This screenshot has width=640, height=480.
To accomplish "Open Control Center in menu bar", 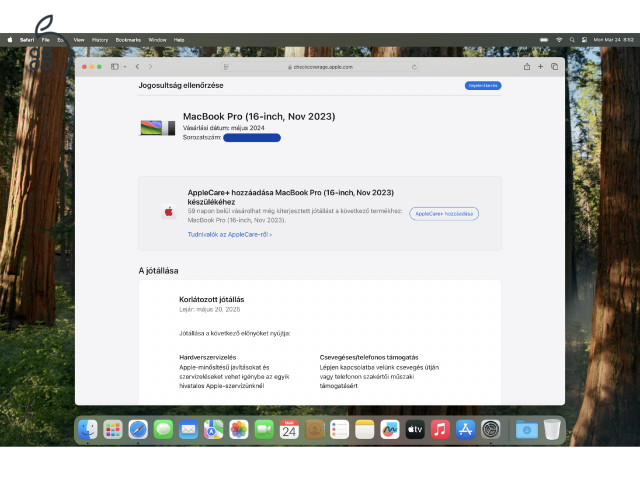I will pyautogui.click(x=584, y=40).
